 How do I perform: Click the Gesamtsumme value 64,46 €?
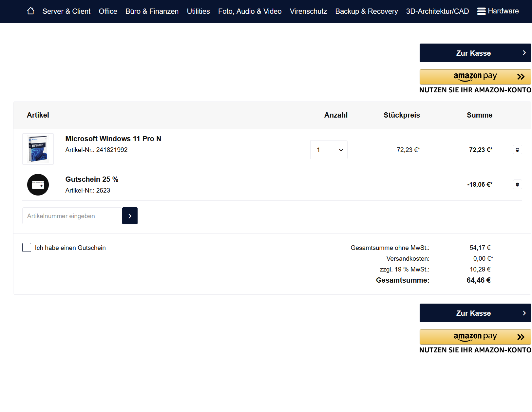pos(479,280)
